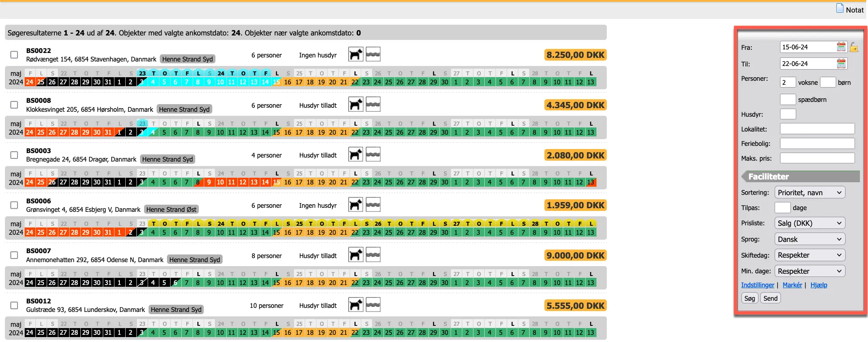The height and width of the screenshot is (342, 868).
Task: Click the water waves icon for BS0008
Action: pos(373,105)
